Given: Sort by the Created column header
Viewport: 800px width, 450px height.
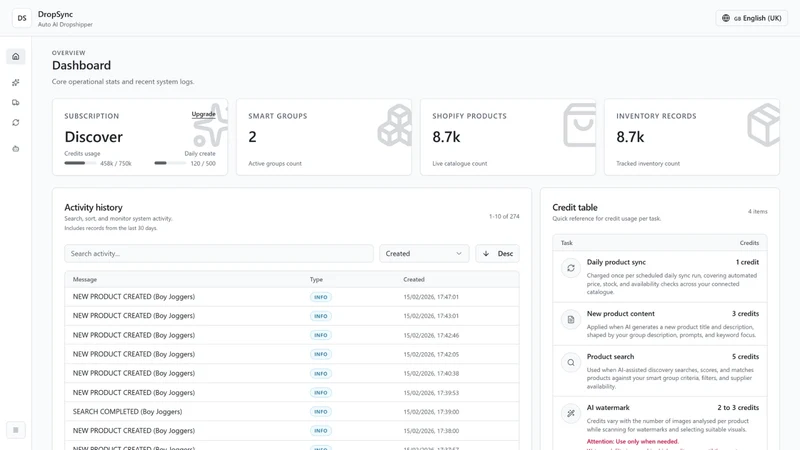Looking at the screenshot, I should pos(414,280).
